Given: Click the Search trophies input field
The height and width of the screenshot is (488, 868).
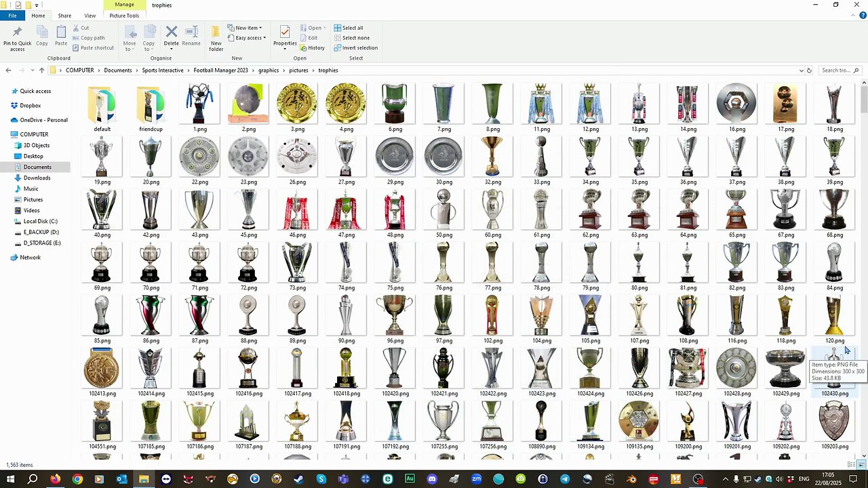Looking at the screenshot, I should point(840,70).
